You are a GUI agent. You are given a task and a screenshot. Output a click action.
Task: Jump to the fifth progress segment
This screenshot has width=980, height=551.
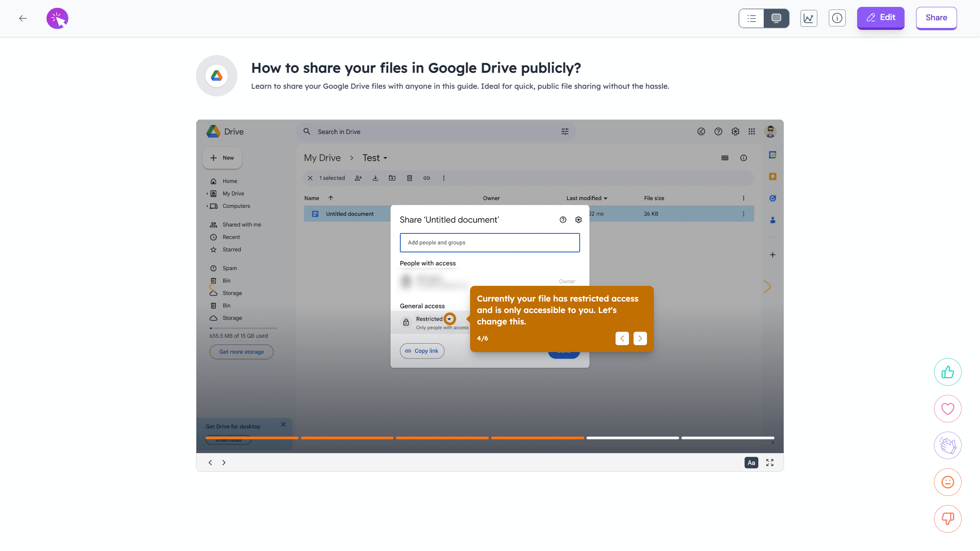click(632, 438)
